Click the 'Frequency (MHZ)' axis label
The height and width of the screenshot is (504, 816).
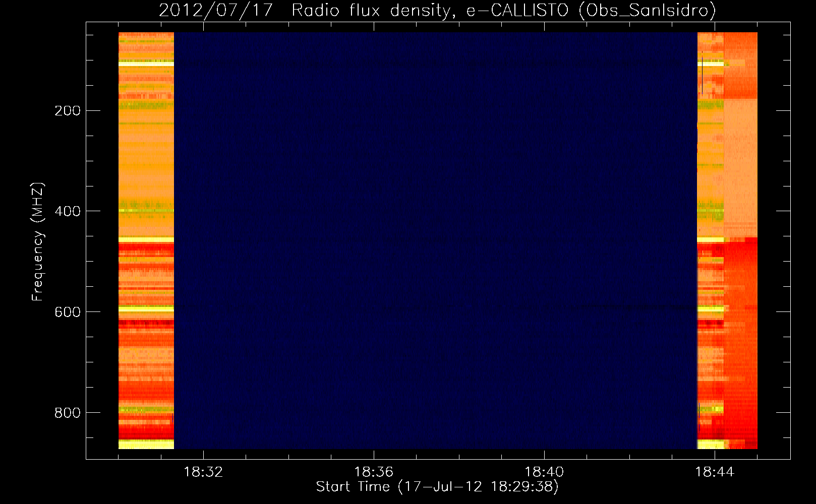click(38, 242)
